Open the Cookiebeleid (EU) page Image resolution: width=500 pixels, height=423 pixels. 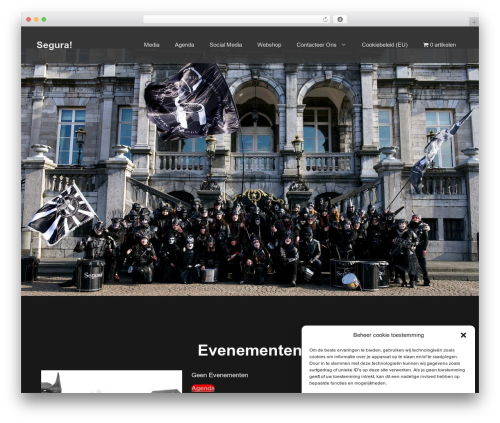click(x=385, y=45)
